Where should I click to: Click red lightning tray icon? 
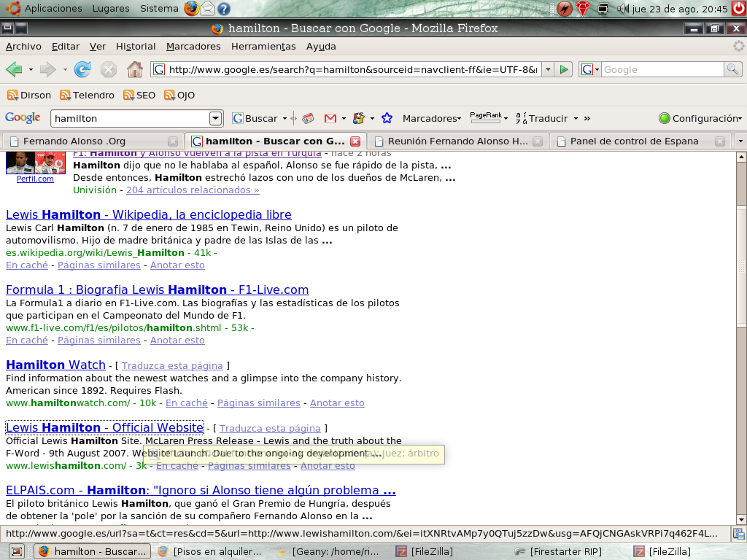pos(564,9)
